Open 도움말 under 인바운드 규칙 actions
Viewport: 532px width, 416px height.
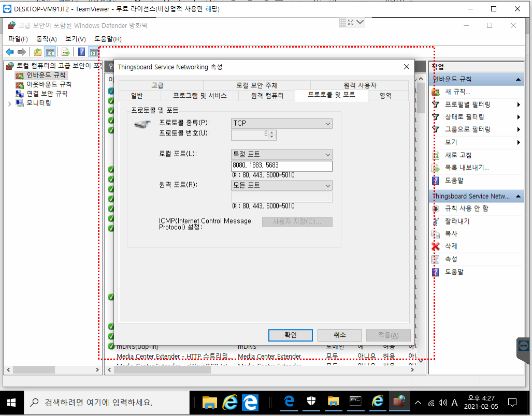[x=454, y=181]
